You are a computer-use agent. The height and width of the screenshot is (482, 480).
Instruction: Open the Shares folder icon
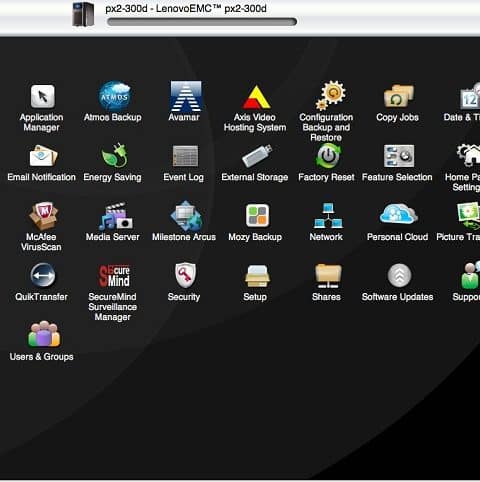point(328,276)
